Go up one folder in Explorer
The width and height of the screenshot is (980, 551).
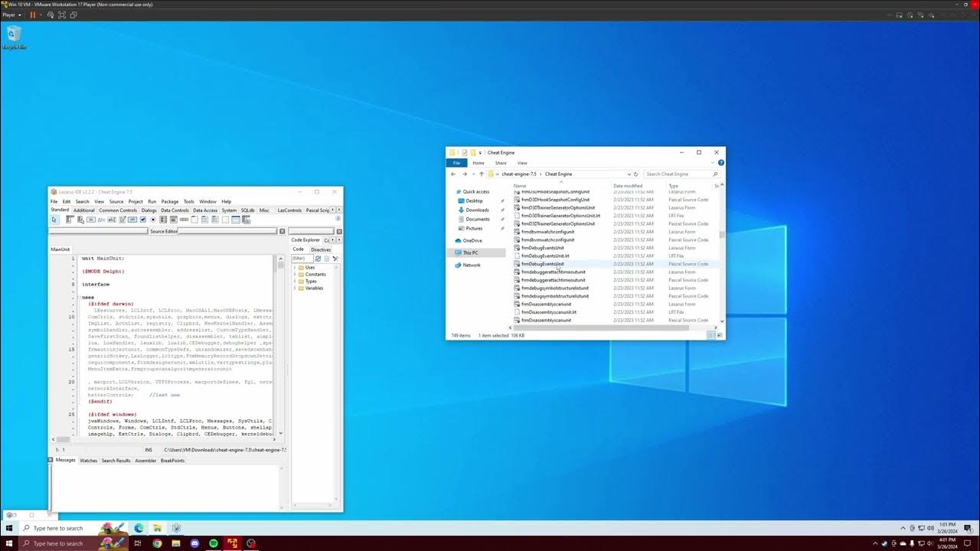pos(481,174)
